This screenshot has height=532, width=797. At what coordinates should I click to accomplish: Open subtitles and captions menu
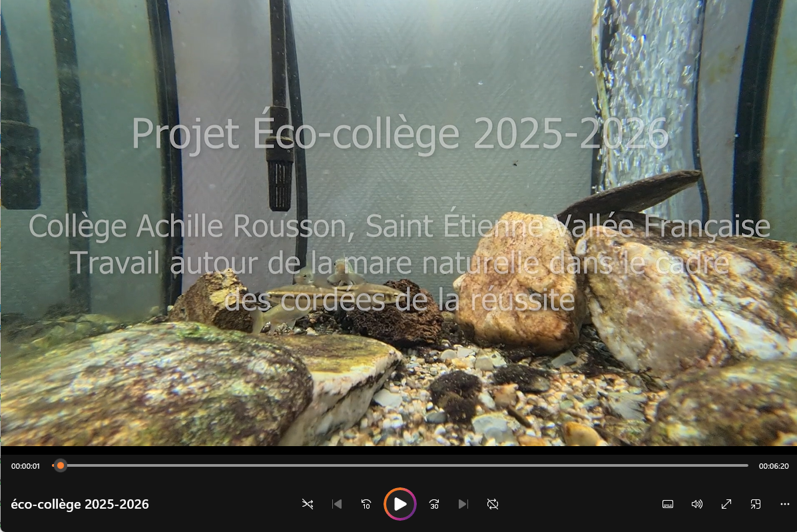668,504
